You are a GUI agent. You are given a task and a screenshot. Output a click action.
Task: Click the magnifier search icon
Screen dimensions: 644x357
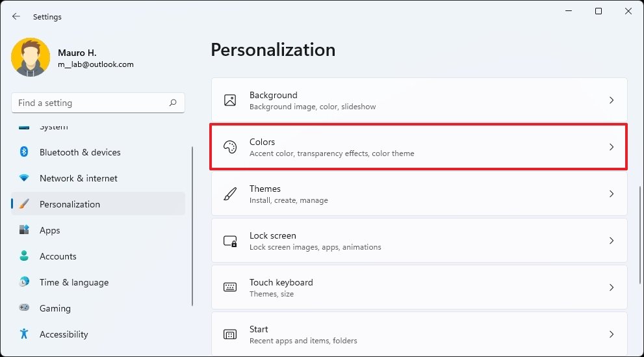[x=173, y=103]
